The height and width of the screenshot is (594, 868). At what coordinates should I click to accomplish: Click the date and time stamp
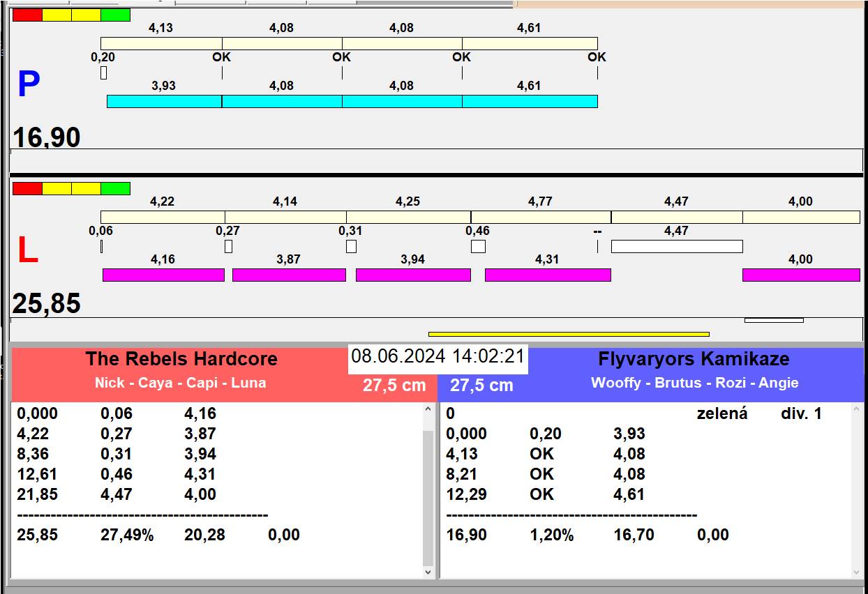click(437, 356)
